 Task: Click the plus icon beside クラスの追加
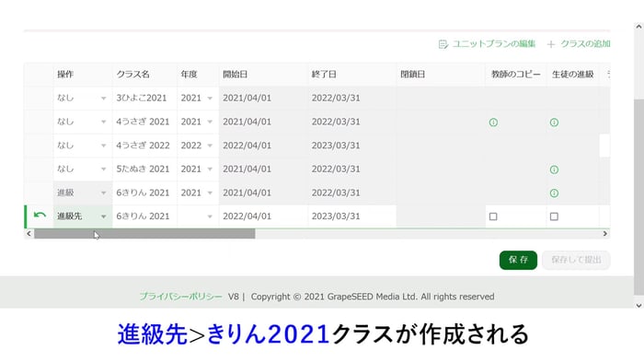coord(551,44)
